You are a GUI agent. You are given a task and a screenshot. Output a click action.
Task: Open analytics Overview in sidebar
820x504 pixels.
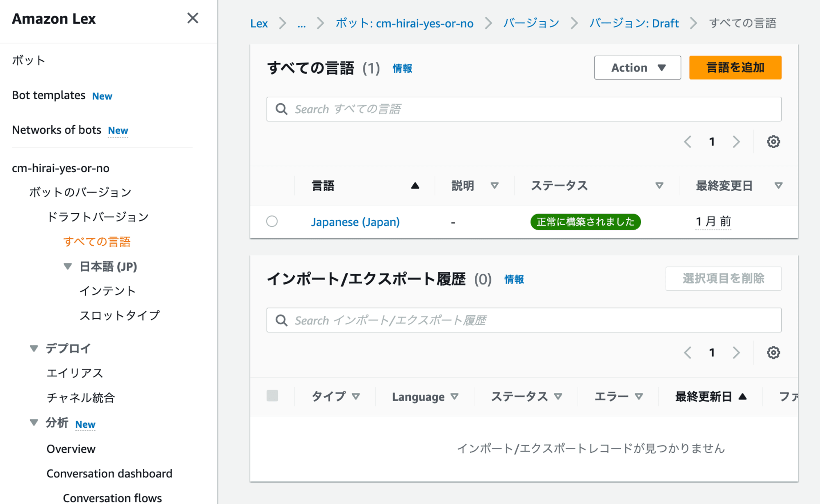(71, 449)
